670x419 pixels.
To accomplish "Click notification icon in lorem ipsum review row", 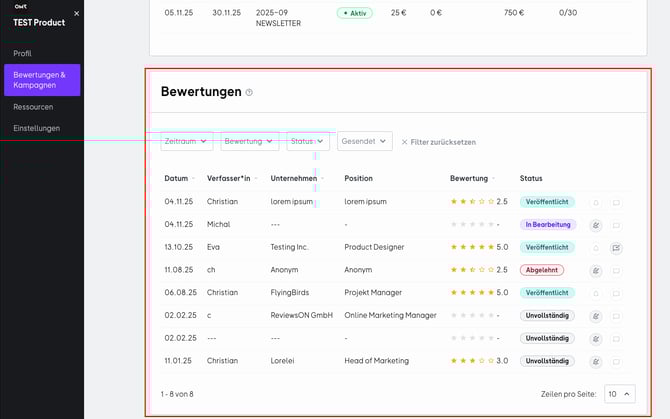I will (596, 202).
